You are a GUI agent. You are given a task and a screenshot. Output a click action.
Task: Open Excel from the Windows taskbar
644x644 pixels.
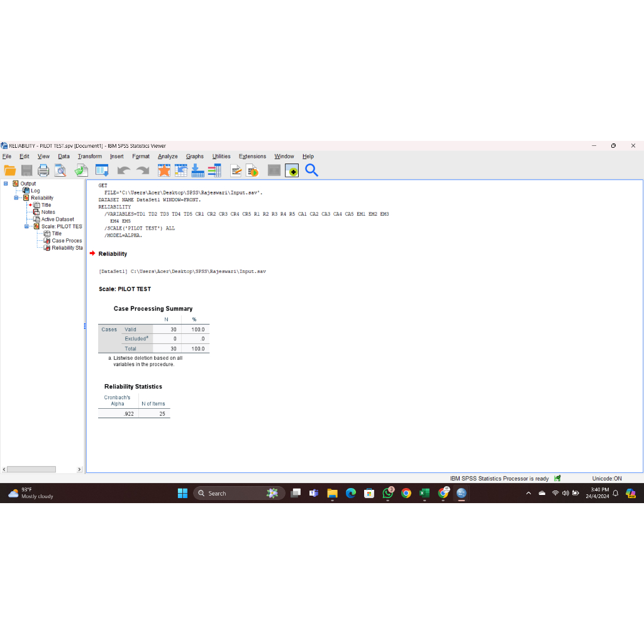point(425,494)
